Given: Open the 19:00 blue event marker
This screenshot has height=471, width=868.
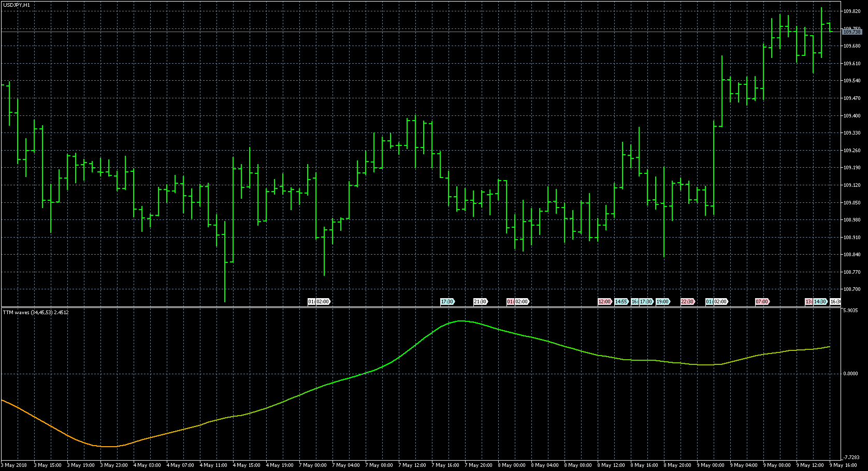Looking at the screenshot, I should (662, 302).
